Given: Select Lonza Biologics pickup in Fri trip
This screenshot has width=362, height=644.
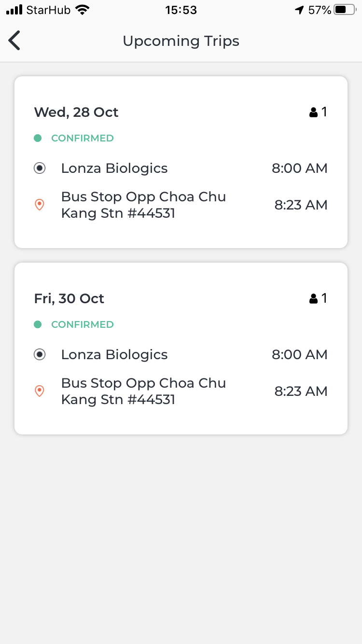Looking at the screenshot, I should tap(114, 355).
